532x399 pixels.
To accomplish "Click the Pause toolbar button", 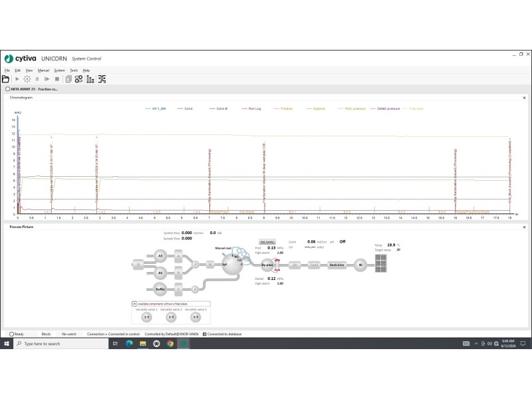I will pos(37,79).
